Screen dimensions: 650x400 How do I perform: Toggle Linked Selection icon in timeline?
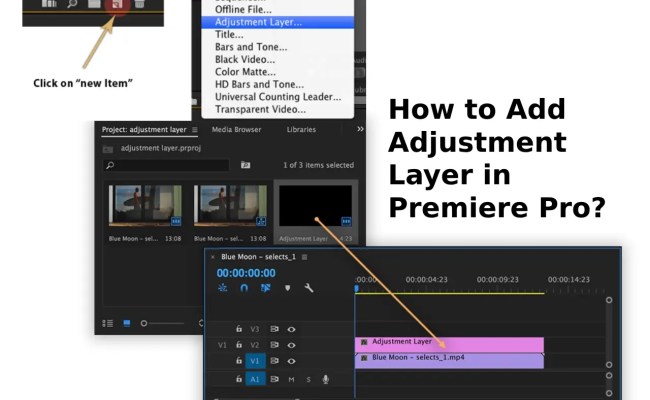(x=266, y=288)
